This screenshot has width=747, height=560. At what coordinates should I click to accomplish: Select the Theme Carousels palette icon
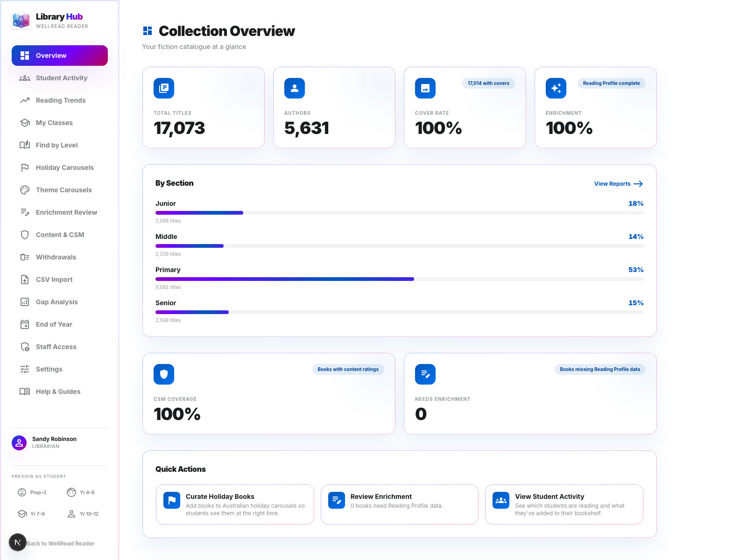(24, 189)
